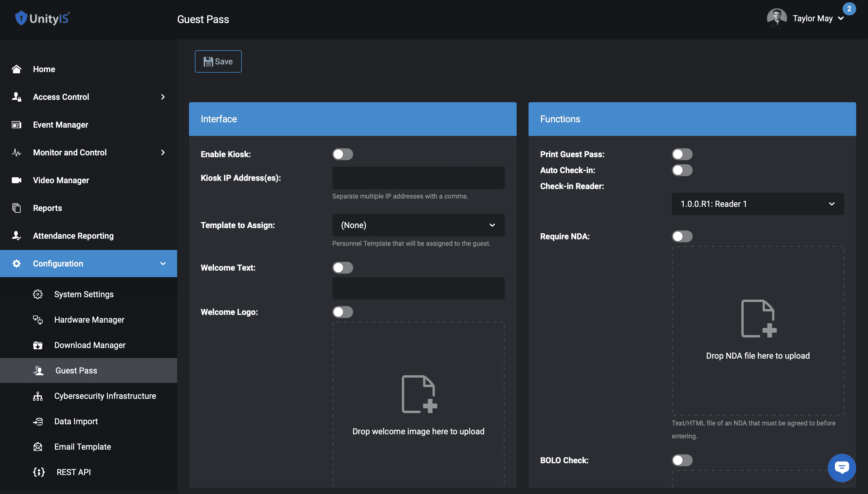
Task: Open Email Template link
Action: tap(83, 447)
